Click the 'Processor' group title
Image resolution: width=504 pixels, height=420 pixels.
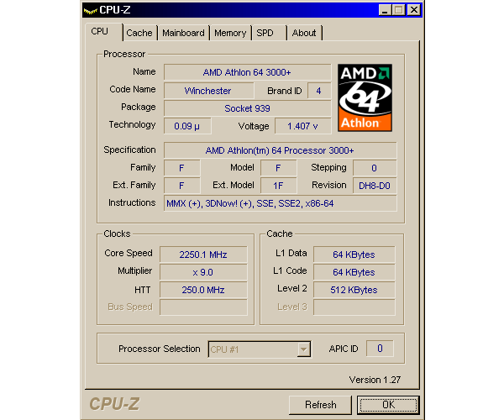(124, 54)
